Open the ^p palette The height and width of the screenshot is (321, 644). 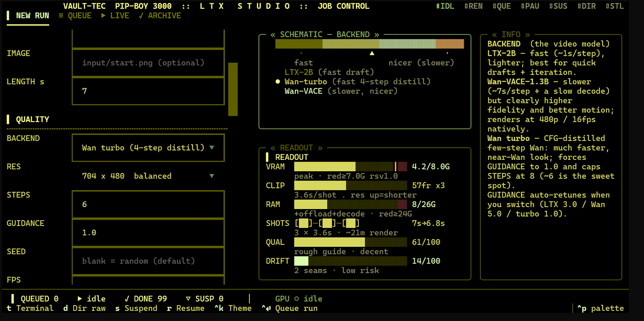601,308
